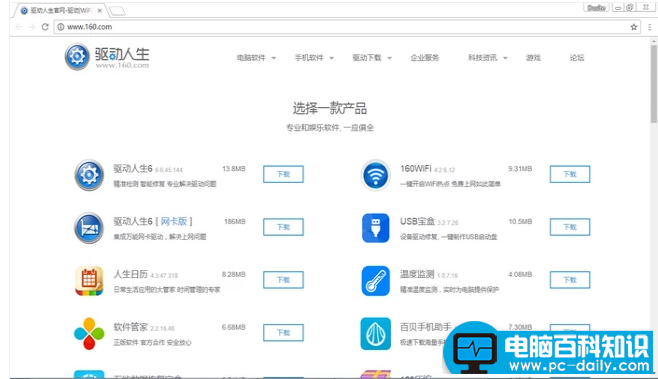Download 驱动人生6 网卡版 via 下载 button
This screenshot has height=379, width=658.
(x=283, y=227)
